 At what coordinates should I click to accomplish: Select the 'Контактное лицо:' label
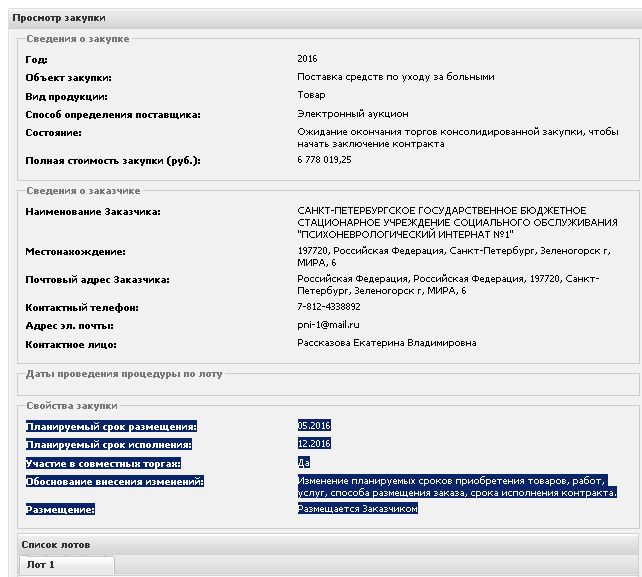pos(71,345)
